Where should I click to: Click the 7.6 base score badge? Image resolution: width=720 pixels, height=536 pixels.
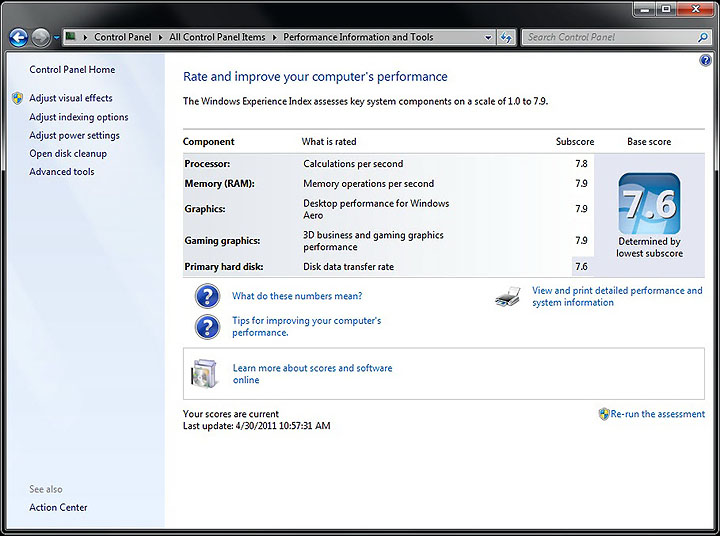649,203
